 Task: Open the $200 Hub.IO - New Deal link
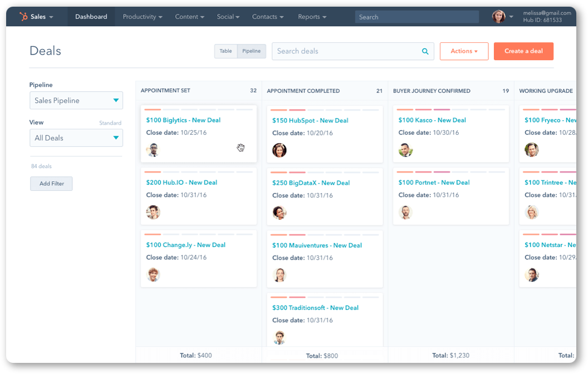click(x=182, y=183)
